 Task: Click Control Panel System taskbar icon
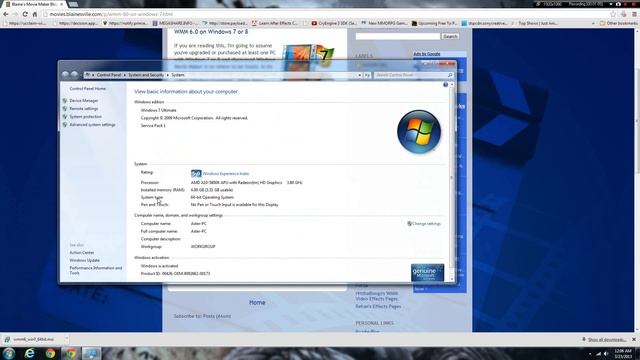(91, 353)
